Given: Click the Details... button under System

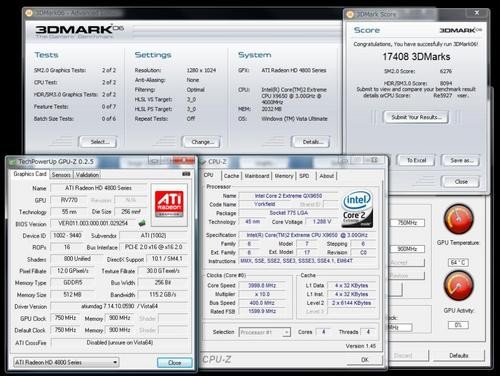Looking at the screenshot, I should (x=311, y=142).
